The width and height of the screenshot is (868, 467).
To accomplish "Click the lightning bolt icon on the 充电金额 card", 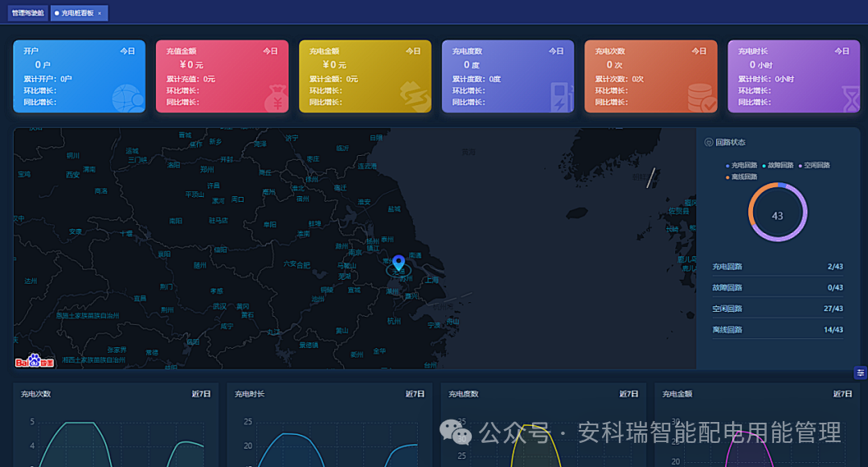I will coord(415,96).
